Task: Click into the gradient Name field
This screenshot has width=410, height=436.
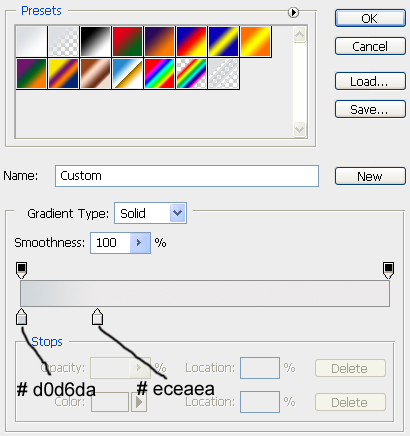Action: pos(187,176)
